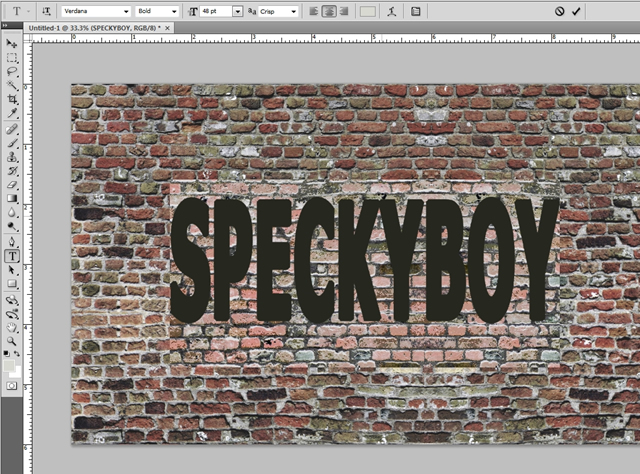Commit current text edits with checkmark
The width and height of the screenshot is (640, 474).
coord(576,11)
